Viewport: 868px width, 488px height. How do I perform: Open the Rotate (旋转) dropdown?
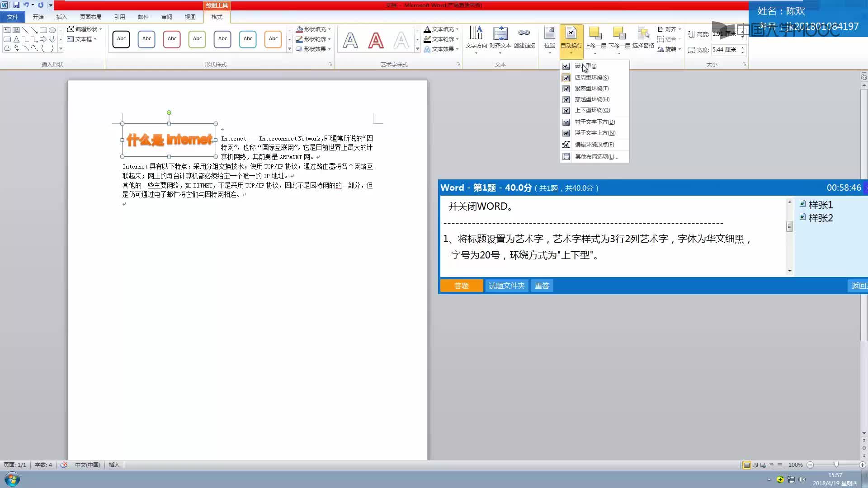(x=669, y=49)
